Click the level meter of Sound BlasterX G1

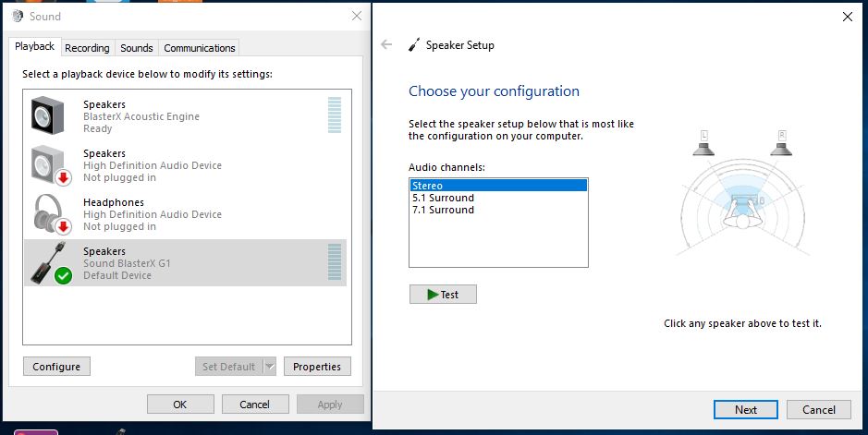[335, 263]
